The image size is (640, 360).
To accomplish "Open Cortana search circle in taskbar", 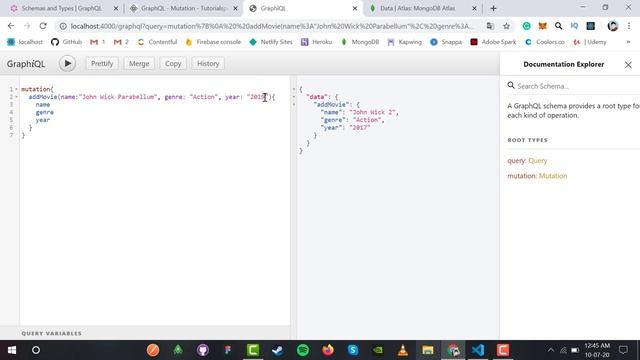I will (x=36, y=350).
